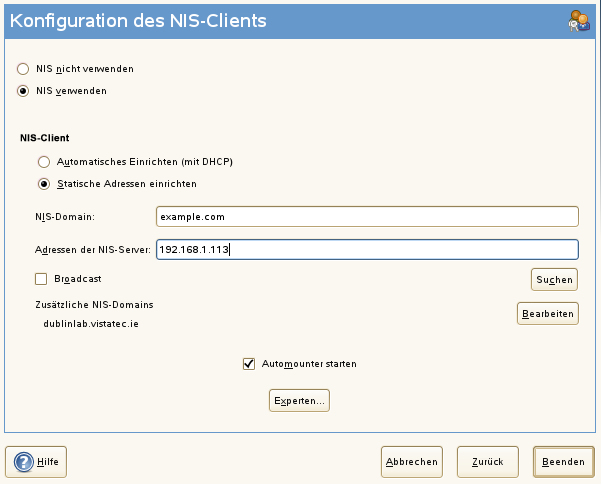This screenshot has height=484, width=601.
Task: Open Hilfe help button
Action: pos(37,461)
